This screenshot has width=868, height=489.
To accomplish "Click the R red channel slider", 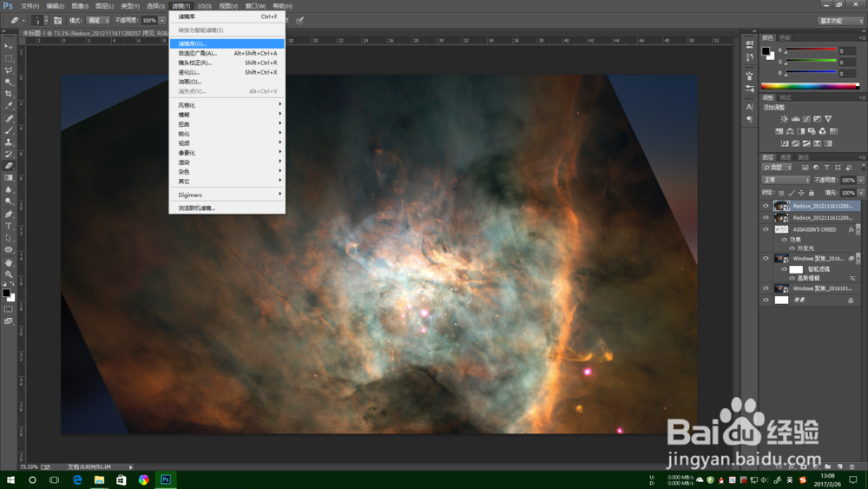I will (x=811, y=50).
